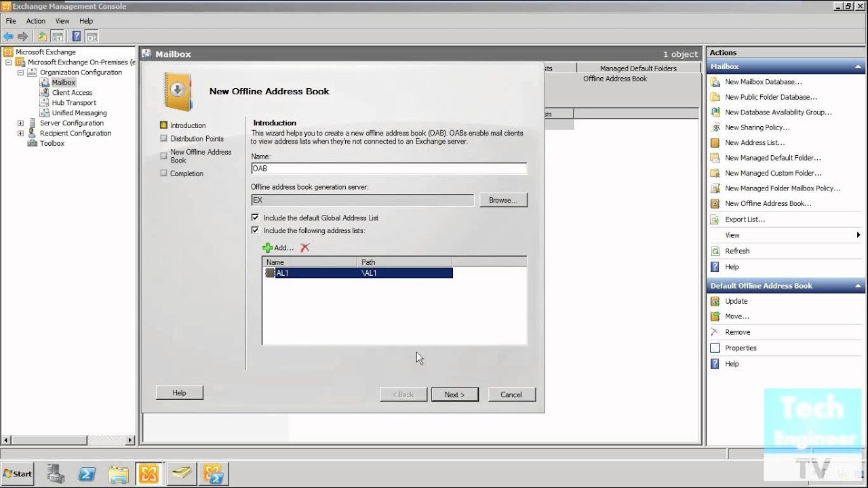This screenshot has height=488, width=868.
Task: Select Hub Transport in the tree
Action: coord(74,103)
